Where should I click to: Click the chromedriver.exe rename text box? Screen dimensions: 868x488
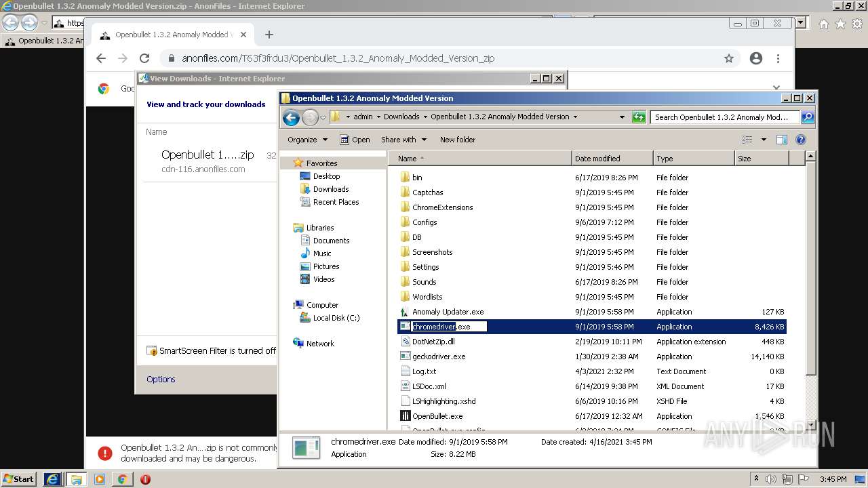(450, 327)
